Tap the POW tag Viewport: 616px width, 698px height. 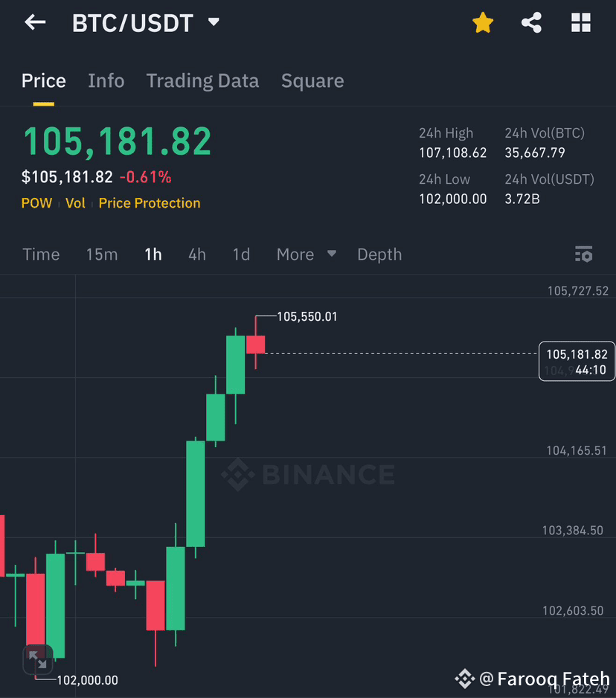pos(36,203)
